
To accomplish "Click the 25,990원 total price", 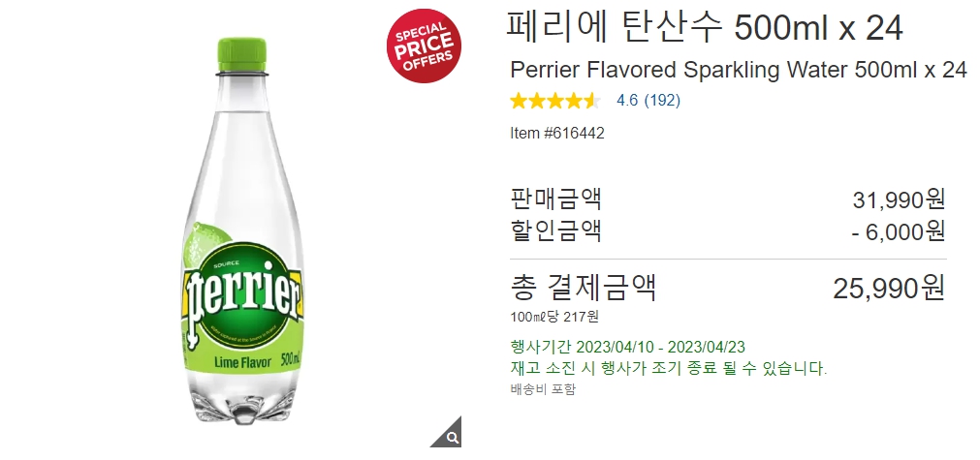I will (889, 289).
